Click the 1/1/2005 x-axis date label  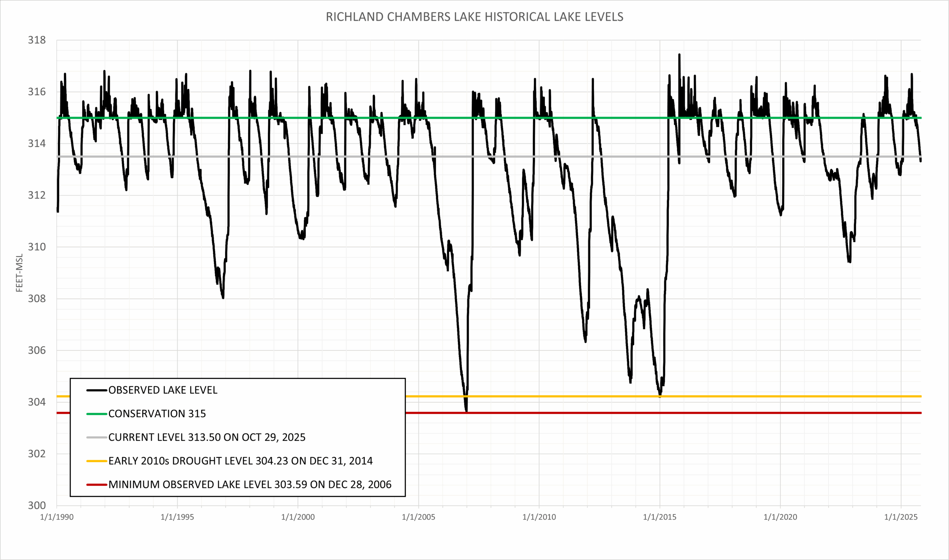(419, 517)
